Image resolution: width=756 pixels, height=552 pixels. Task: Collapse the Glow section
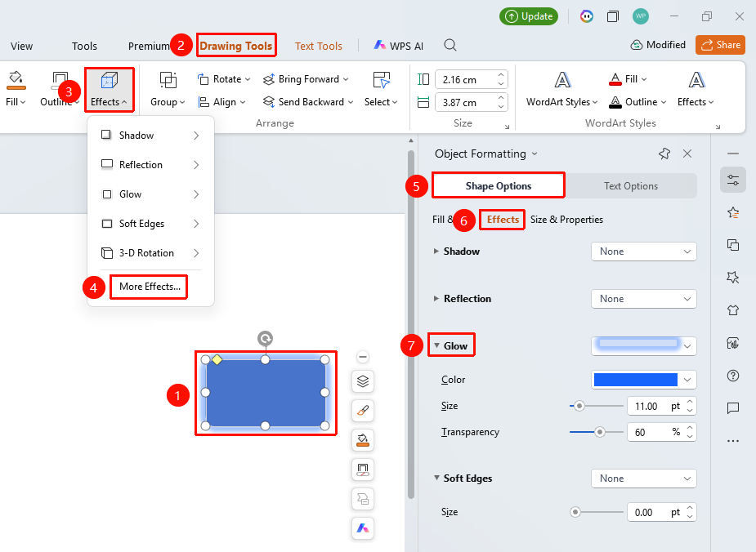coord(436,345)
